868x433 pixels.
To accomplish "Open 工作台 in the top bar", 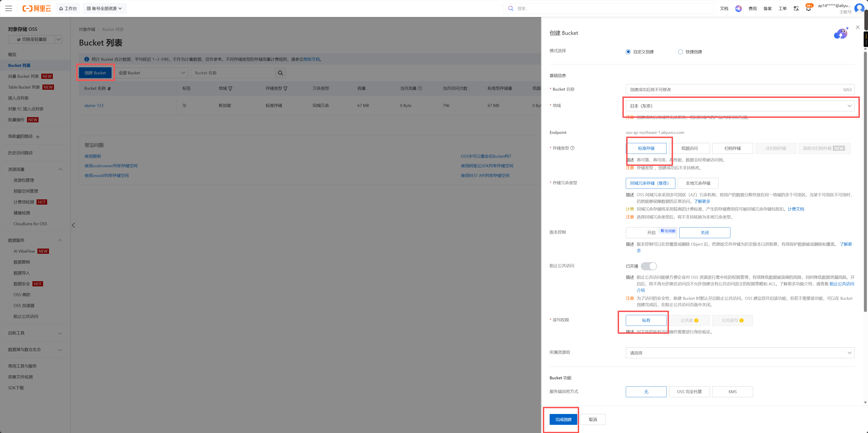I will [68, 8].
